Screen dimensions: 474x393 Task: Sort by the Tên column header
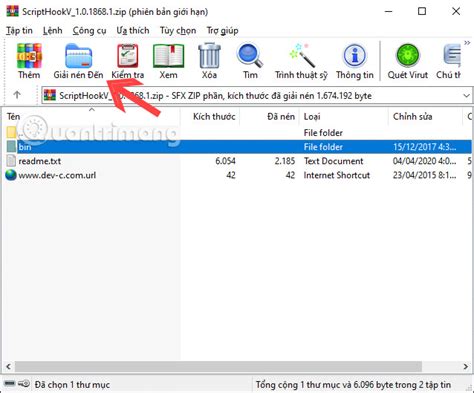(x=14, y=117)
